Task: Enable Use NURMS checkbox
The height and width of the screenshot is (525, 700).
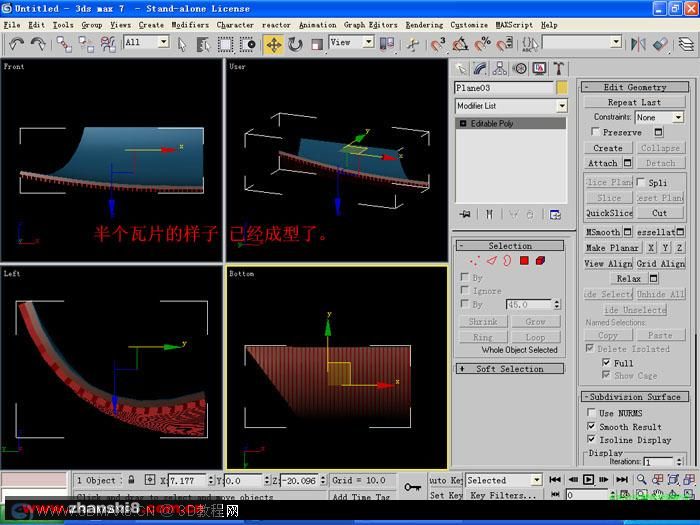Action: click(592, 412)
